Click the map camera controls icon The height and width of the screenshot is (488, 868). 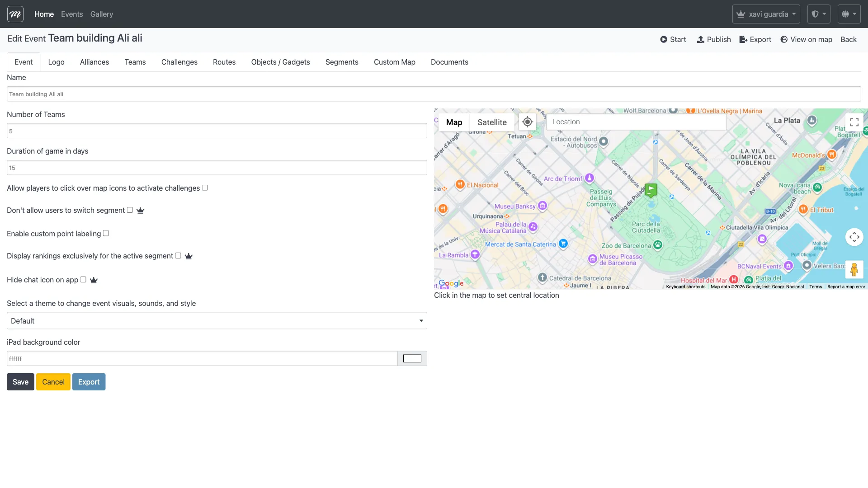[x=854, y=237]
